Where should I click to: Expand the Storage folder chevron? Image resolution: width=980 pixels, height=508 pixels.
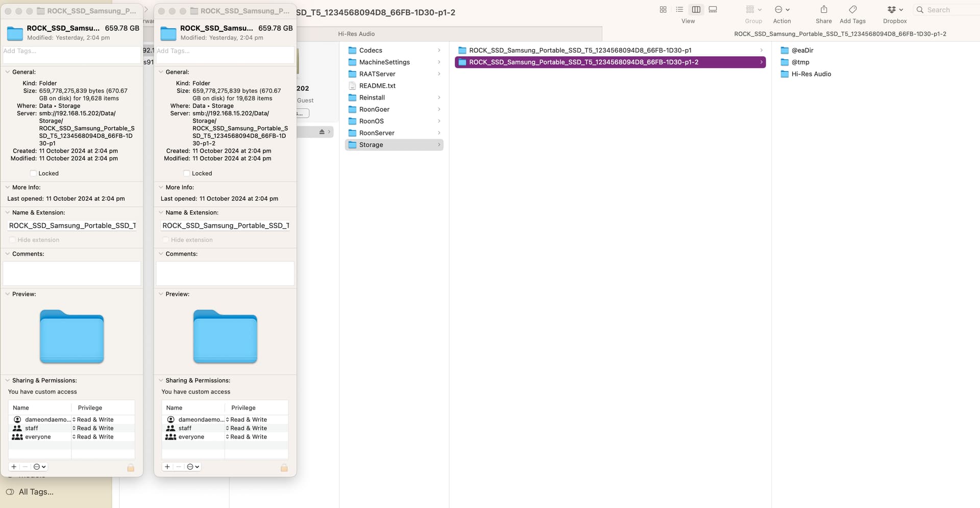[x=439, y=144]
